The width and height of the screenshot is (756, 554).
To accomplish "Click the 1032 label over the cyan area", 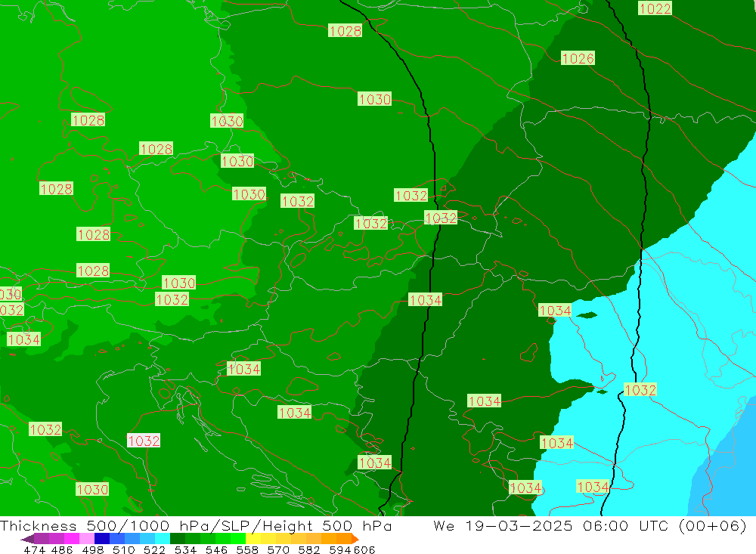I will click(x=640, y=389).
